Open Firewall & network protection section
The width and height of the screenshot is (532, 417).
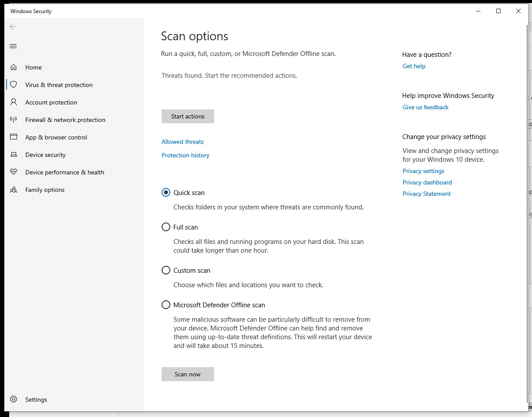(75, 120)
